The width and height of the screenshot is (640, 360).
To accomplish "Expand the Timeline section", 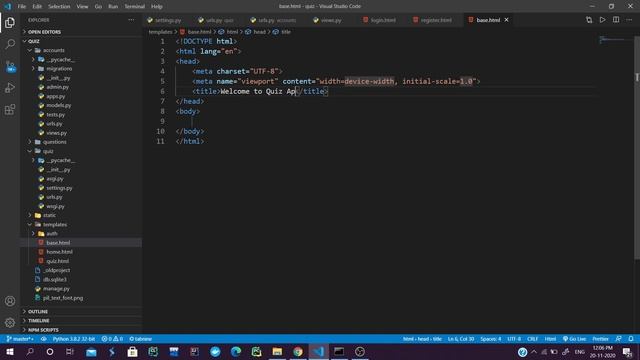I will 82,321.
